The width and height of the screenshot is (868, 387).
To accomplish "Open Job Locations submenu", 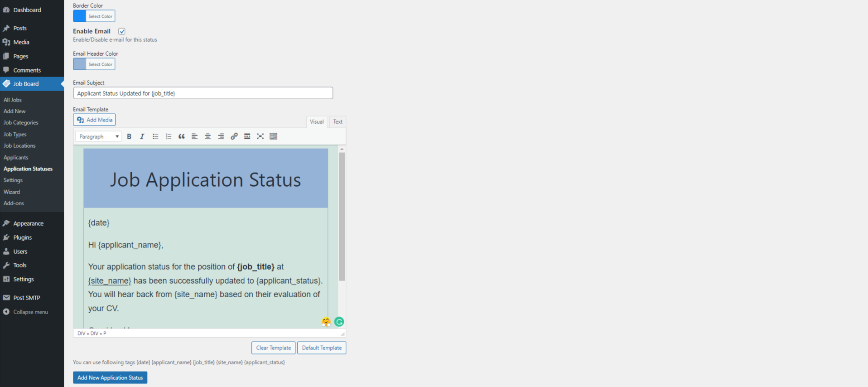I will coord(19,146).
